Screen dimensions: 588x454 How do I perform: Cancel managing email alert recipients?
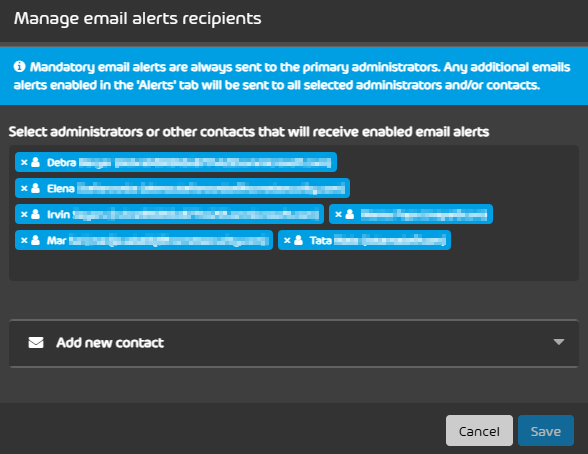coord(479,430)
